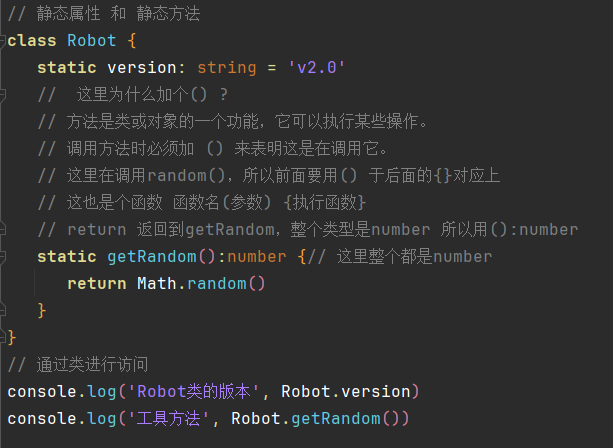Click the static keyword before version
613x448 pixels.
(67, 68)
